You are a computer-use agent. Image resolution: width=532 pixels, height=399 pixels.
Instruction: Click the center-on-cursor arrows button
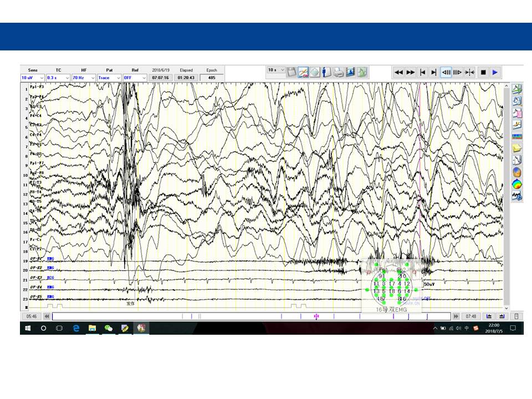[469, 72]
